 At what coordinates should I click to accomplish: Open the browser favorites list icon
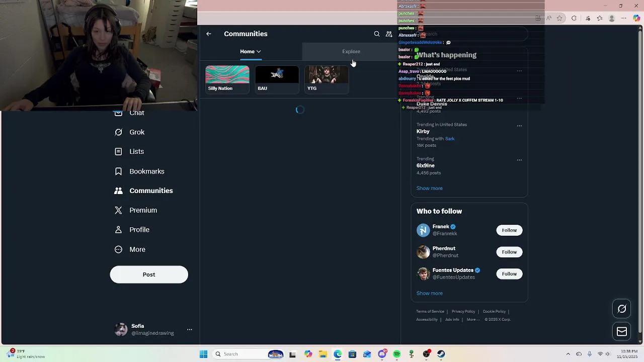600,19
